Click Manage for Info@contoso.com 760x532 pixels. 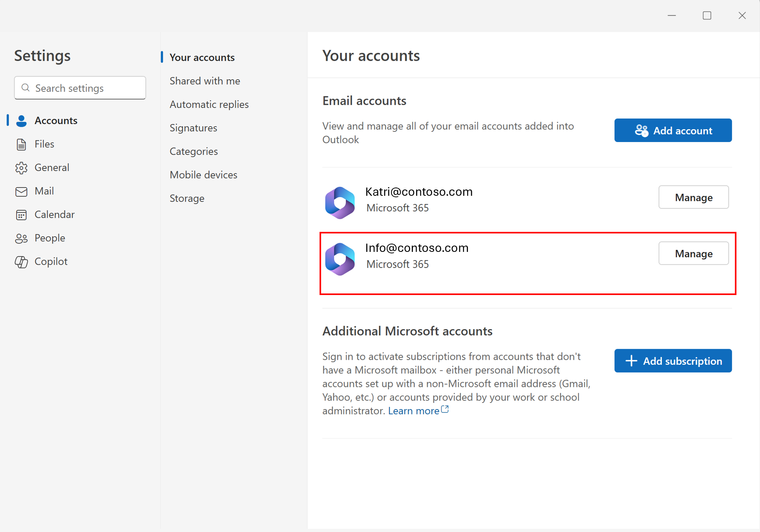[693, 253]
